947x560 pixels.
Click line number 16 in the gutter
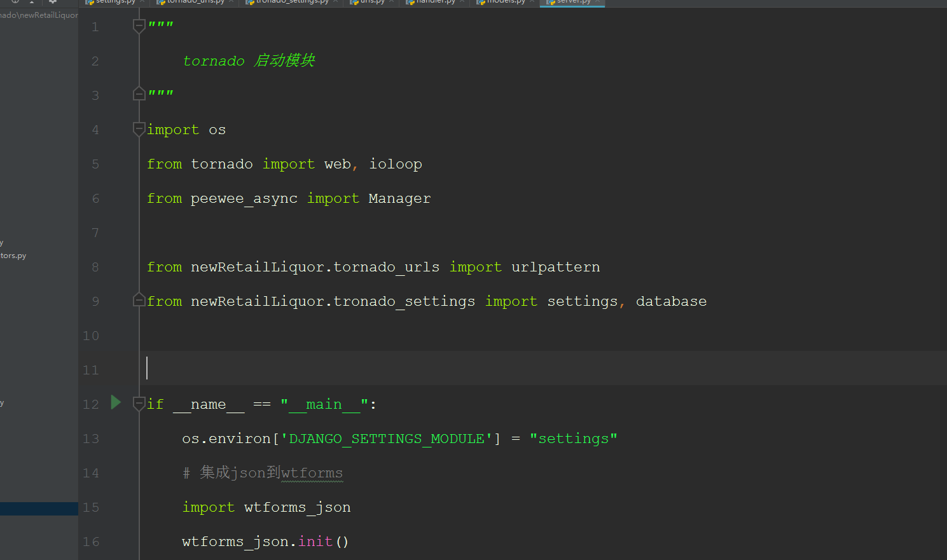91,542
